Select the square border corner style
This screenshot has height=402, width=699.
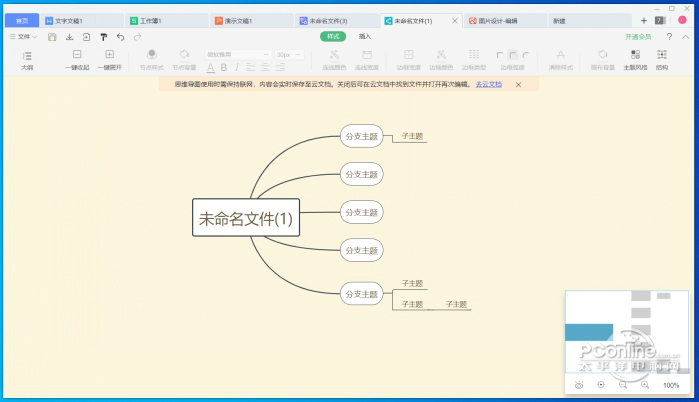pos(500,55)
